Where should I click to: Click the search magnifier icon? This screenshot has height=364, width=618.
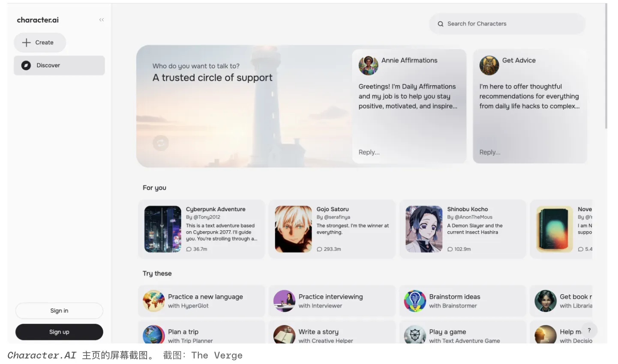[440, 24]
